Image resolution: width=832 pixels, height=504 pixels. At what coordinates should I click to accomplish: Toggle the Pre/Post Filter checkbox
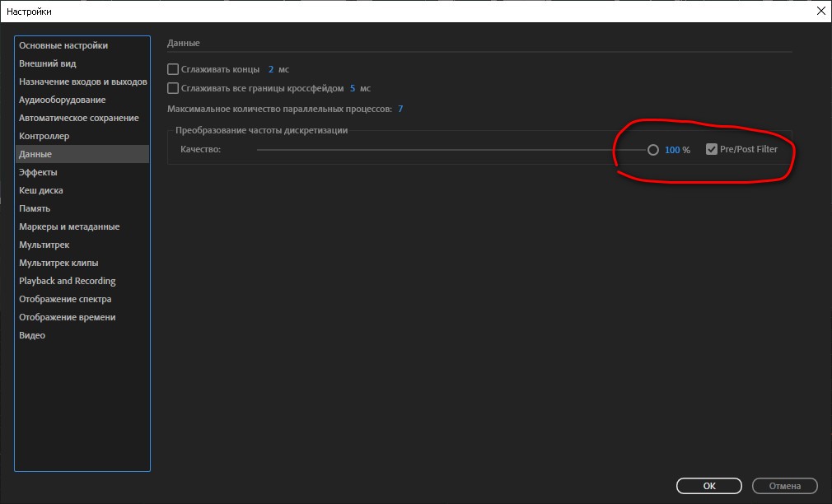(712, 150)
